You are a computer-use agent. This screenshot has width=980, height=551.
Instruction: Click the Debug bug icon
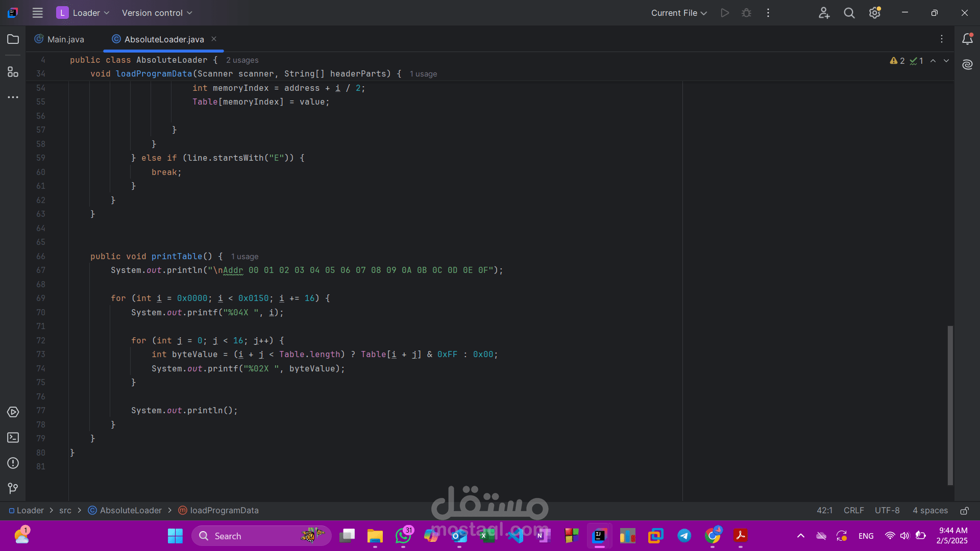point(746,13)
